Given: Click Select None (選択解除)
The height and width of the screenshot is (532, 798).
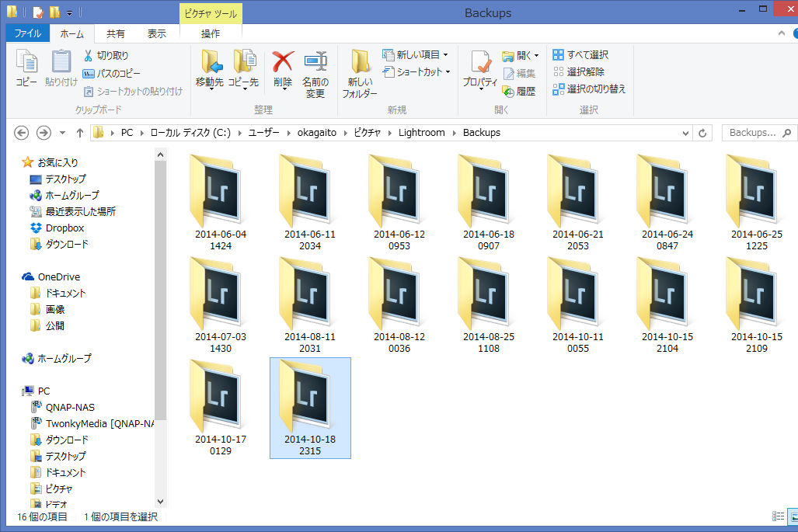Looking at the screenshot, I should (x=579, y=71).
